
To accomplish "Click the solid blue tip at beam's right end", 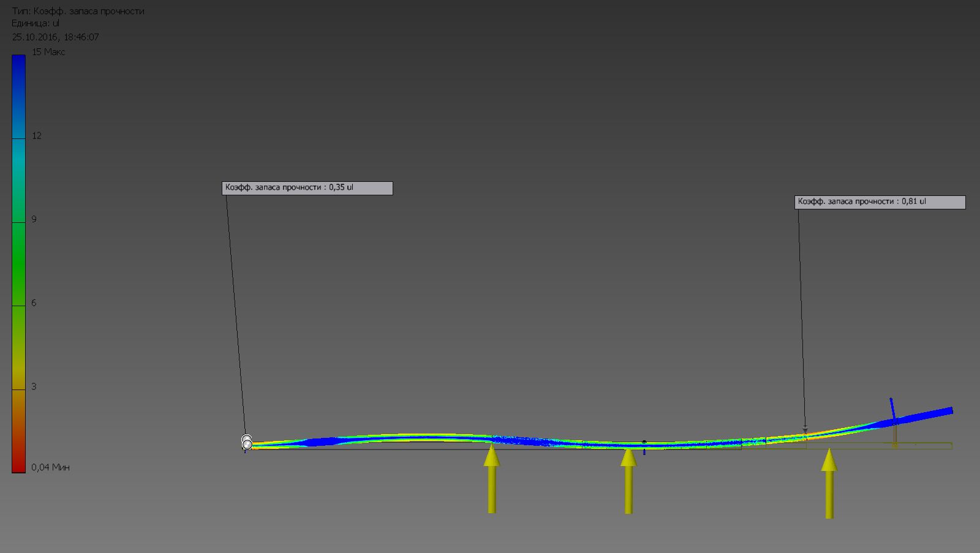I will pyautogui.click(x=931, y=414).
